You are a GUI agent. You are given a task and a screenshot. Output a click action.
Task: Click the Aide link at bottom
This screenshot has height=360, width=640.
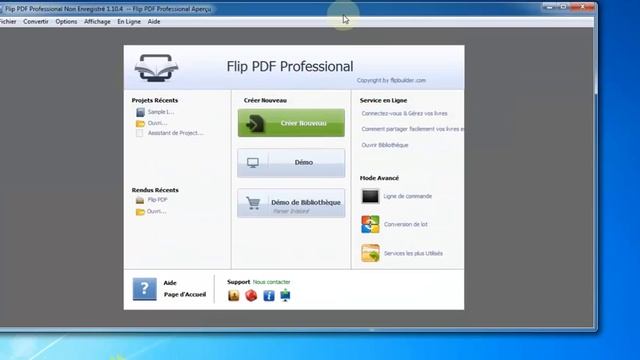[x=170, y=283]
